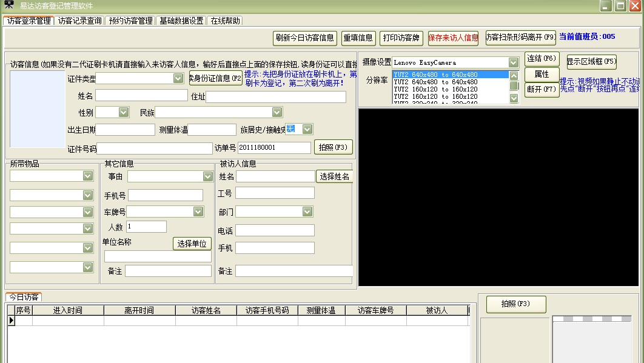Image resolution: width=644 pixels, height=363 pixels.
Task: Open the 族居史/接触史 dropdown showing 无
Action: pyautogui.click(x=307, y=129)
